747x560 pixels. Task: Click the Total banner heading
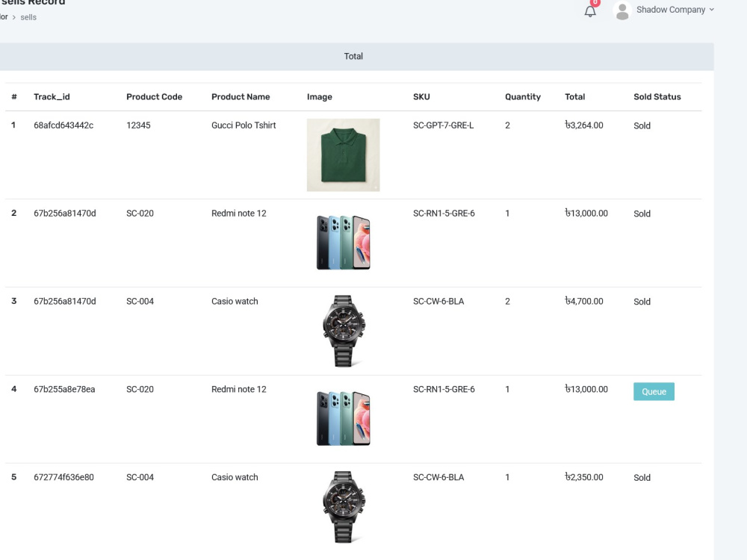point(353,56)
